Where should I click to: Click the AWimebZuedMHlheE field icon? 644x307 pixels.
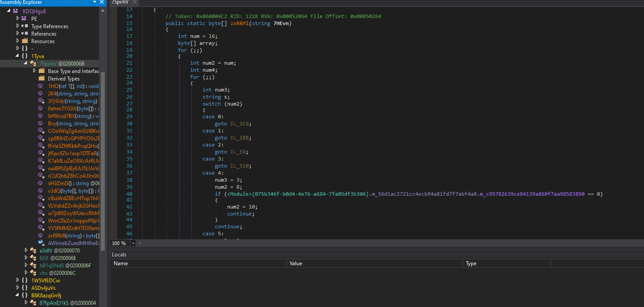pyautogui.click(x=40, y=243)
